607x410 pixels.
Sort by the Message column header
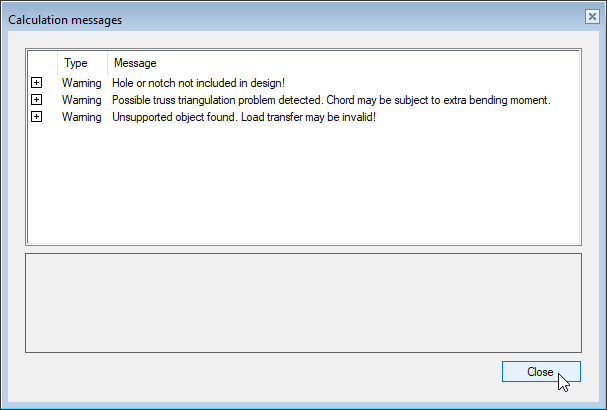point(134,63)
